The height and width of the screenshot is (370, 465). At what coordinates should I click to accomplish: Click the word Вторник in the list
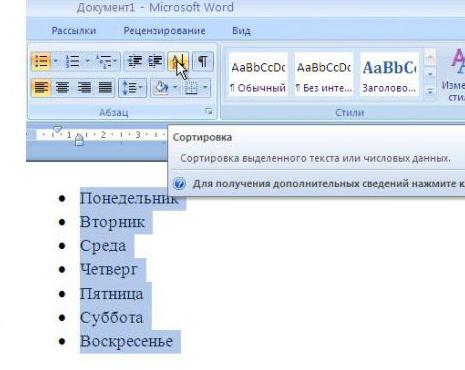click(112, 222)
